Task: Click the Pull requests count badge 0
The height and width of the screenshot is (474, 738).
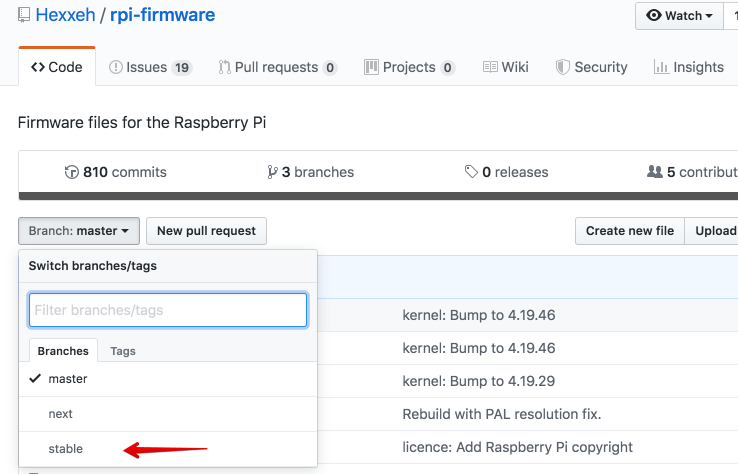Action: 330,68
